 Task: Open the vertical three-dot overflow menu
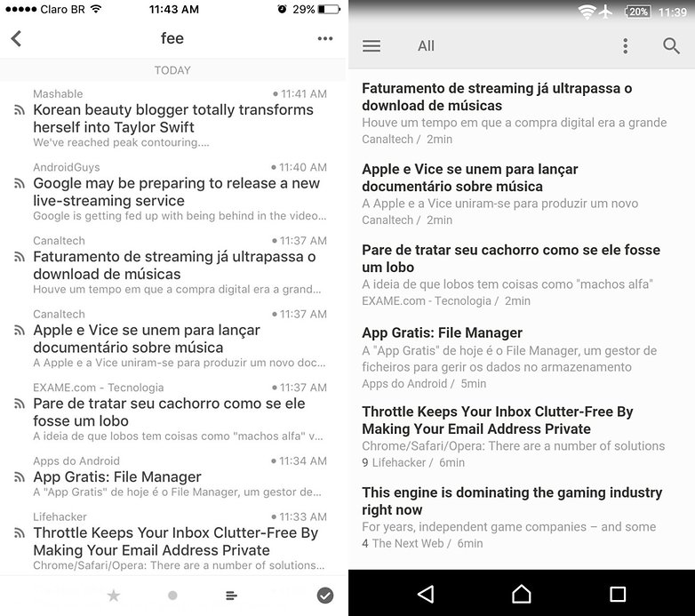(x=626, y=46)
